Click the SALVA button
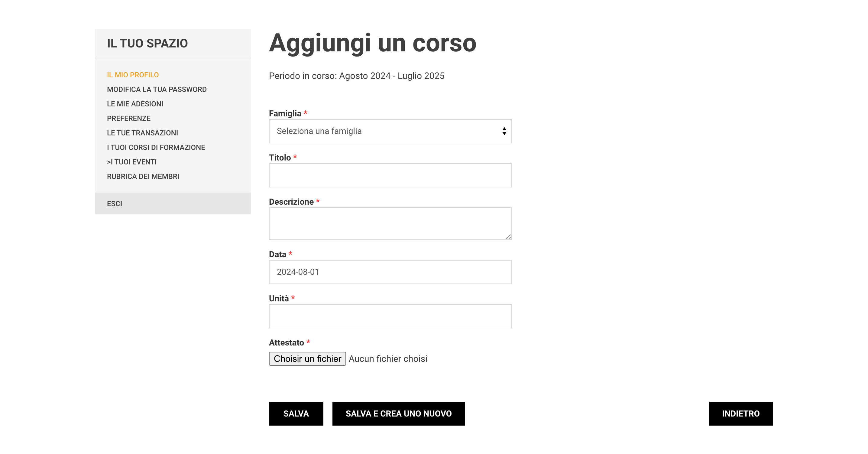 tap(296, 413)
